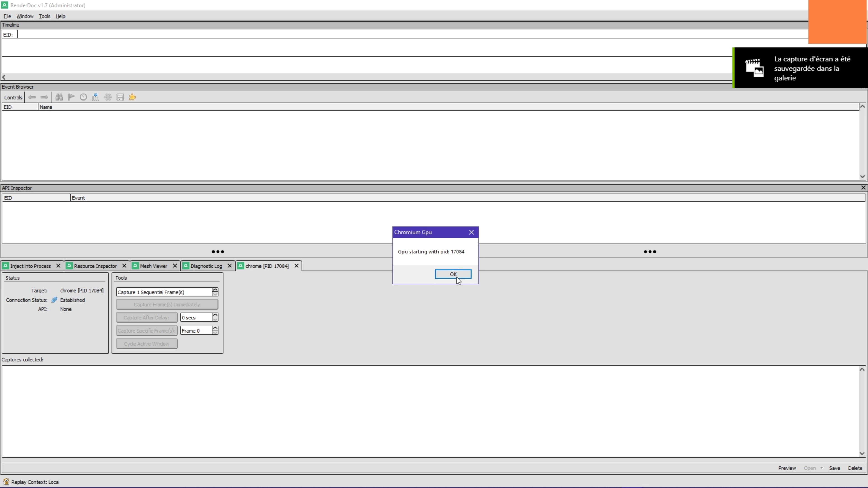Click the Replay Context house icon

click(x=6, y=482)
